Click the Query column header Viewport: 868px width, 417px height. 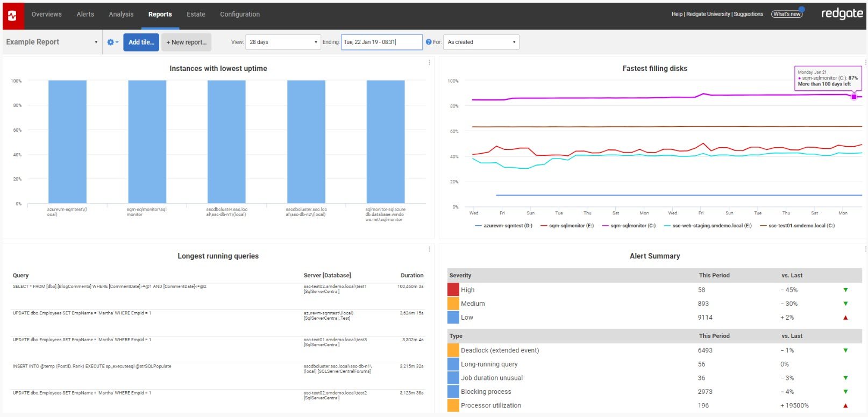click(x=20, y=275)
